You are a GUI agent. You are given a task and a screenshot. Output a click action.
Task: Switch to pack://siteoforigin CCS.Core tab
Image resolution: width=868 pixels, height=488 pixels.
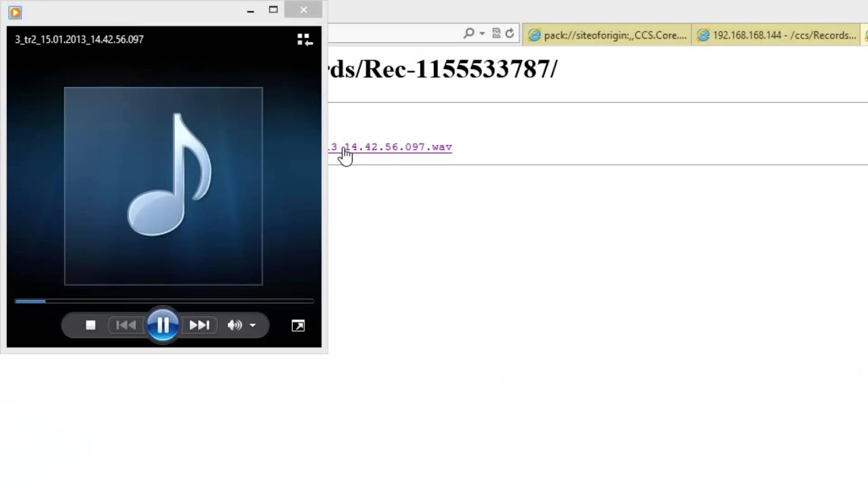(x=608, y=35)
